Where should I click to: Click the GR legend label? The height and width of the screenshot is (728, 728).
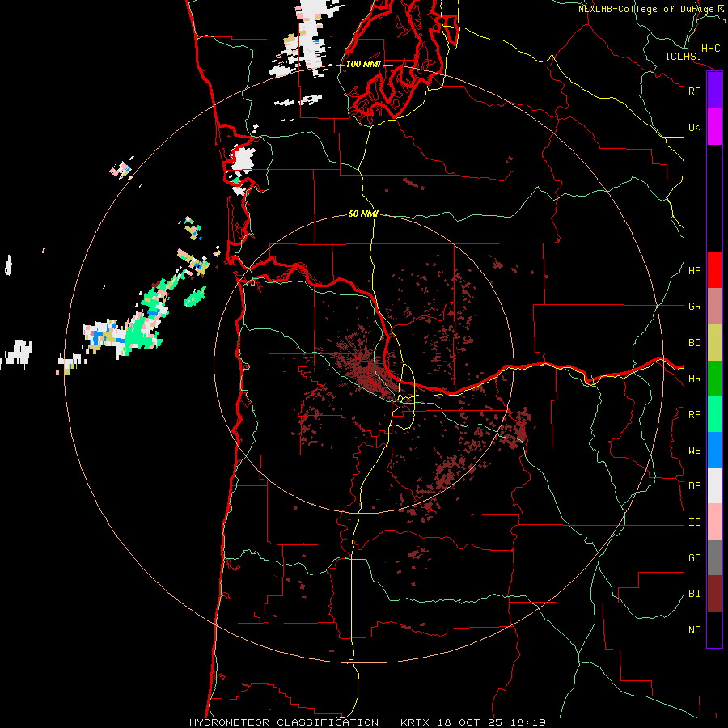point(694,307)
